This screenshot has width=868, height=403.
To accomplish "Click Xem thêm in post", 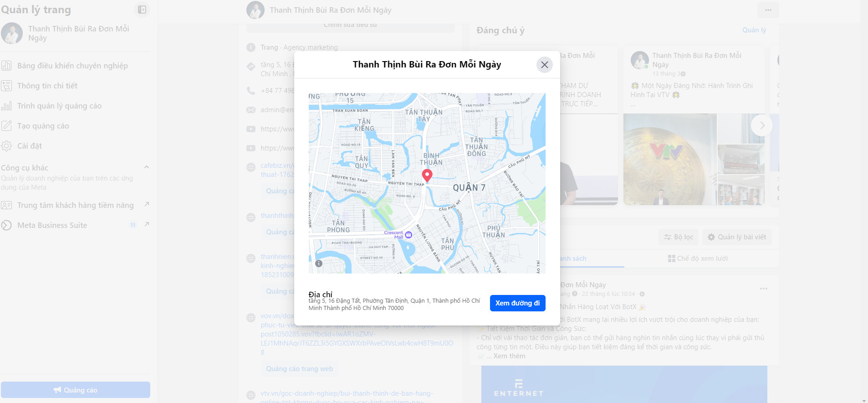I will pyautogui.click(x=509, y=356).
